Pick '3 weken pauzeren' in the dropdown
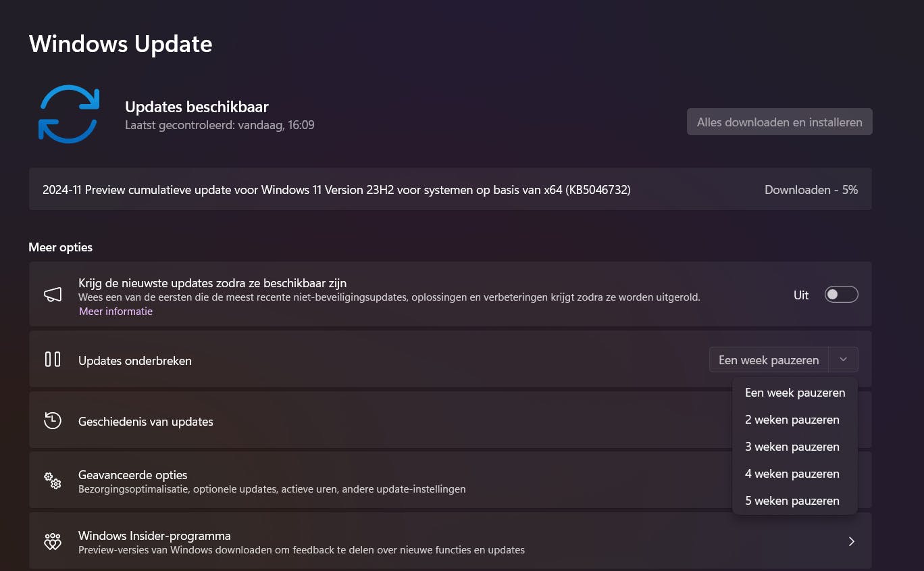This screenshot has height=571, width=924. [792, 447]
